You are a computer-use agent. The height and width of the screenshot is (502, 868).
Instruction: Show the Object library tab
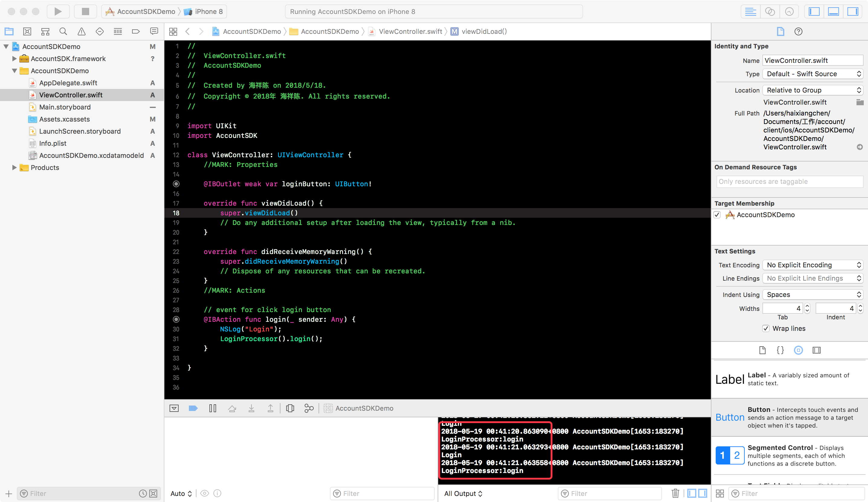click(x=798, y=350)
